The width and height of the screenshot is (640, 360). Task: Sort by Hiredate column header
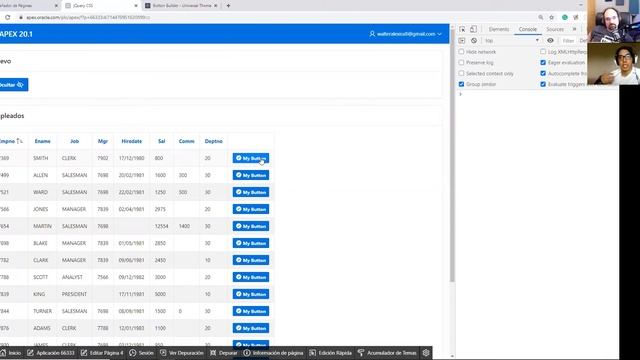click(x=131, y=141)
